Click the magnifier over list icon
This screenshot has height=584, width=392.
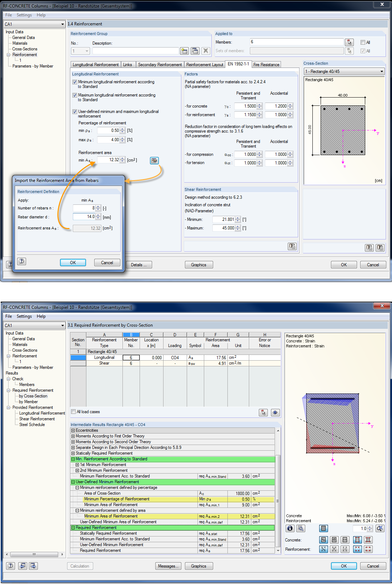[x=301, y=528]
